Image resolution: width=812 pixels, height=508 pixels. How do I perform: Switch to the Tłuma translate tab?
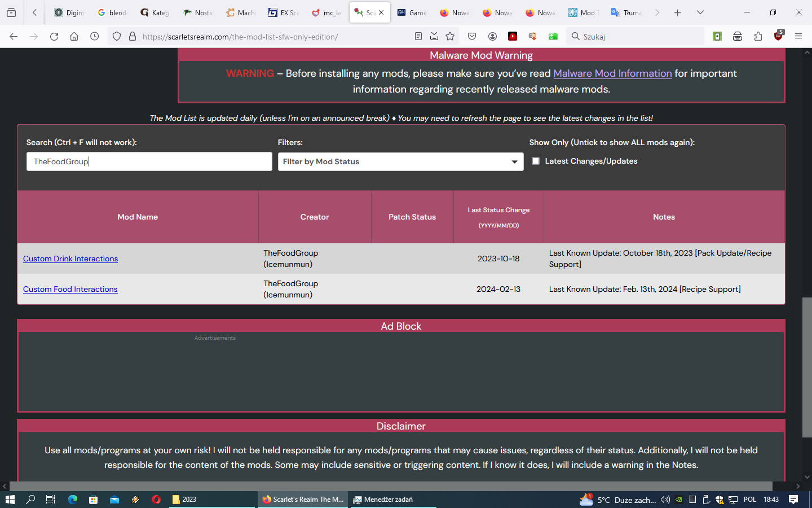[x=626, y=12]
